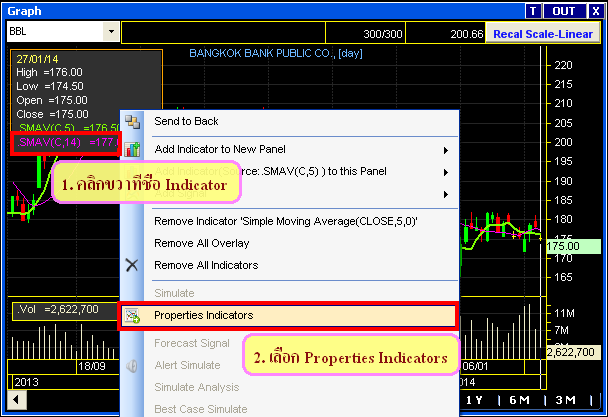Expand the Add Indicator to New Panel submenu arrow
608x417 pixels.
(x=446, y=150)
